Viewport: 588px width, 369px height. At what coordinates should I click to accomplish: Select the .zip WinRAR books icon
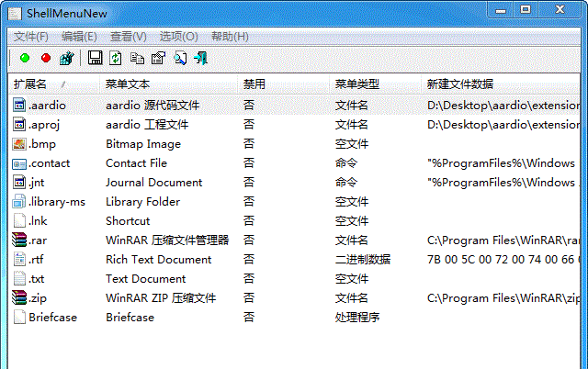[19, 297]
